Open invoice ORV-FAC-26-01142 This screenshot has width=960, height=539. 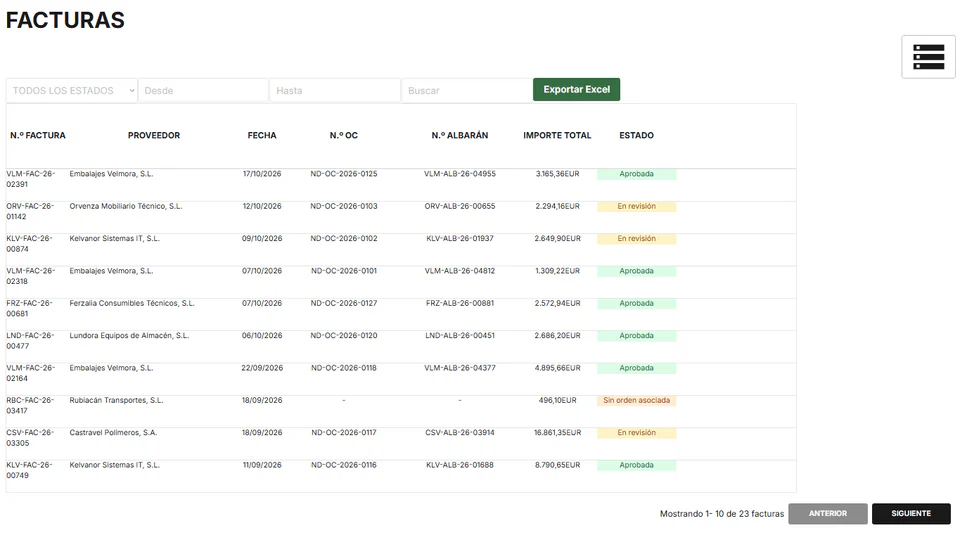30,211
